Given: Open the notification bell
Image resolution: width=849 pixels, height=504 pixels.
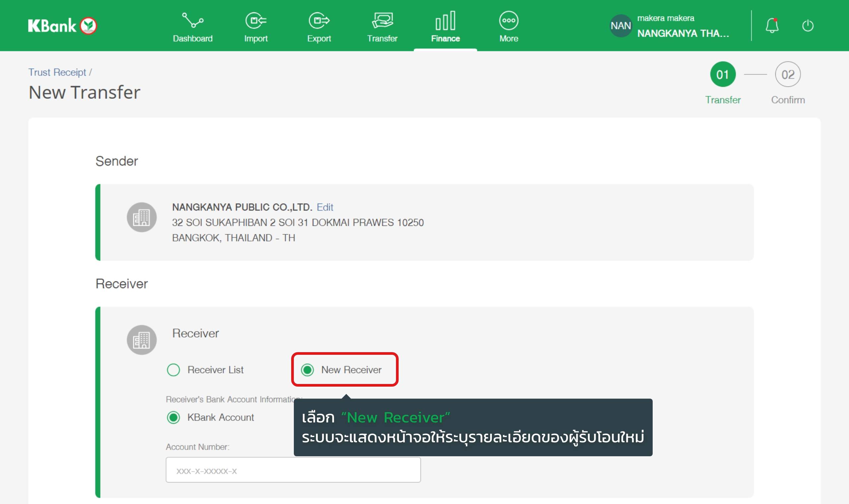Looking at the screenshot, I should 772,26.
